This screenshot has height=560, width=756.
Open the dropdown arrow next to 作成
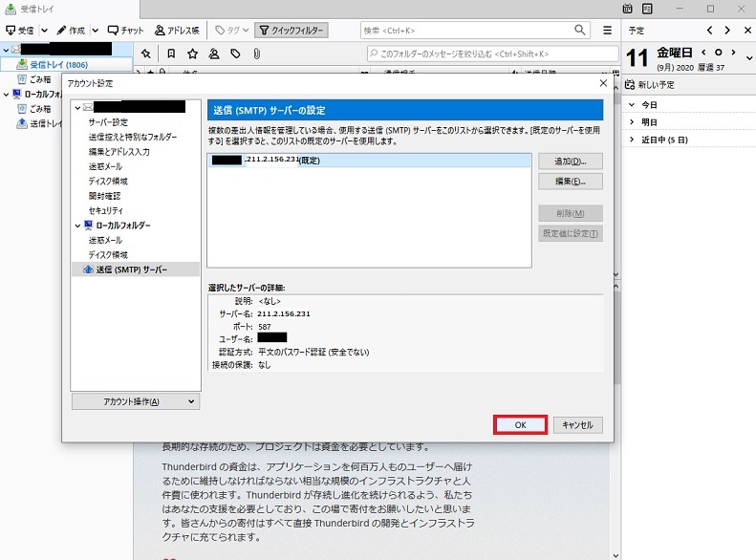tap(96, 31)
